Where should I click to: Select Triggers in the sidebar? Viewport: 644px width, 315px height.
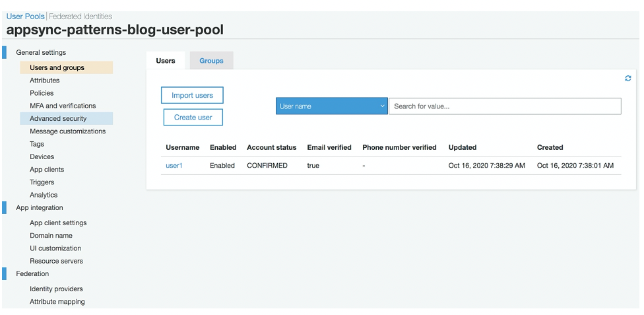pyautogui.click(x=42, y=182)
